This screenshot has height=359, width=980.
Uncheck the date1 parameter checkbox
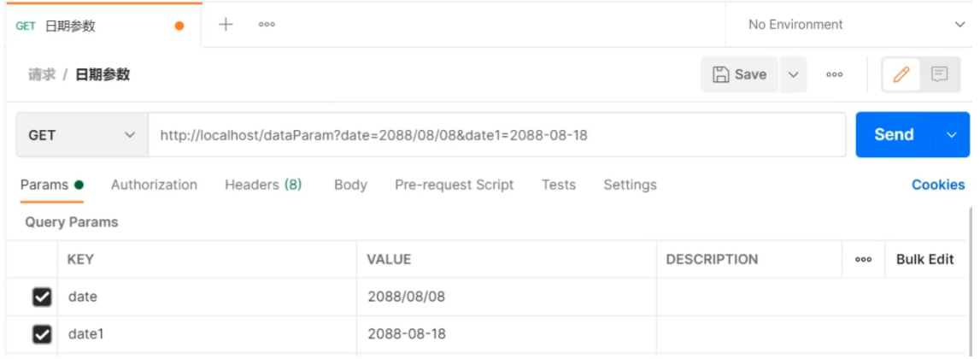click(41, 334)
